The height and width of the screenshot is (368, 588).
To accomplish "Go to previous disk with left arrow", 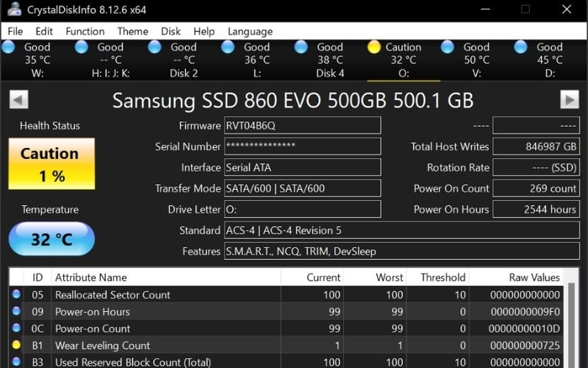I will point(18,100).
